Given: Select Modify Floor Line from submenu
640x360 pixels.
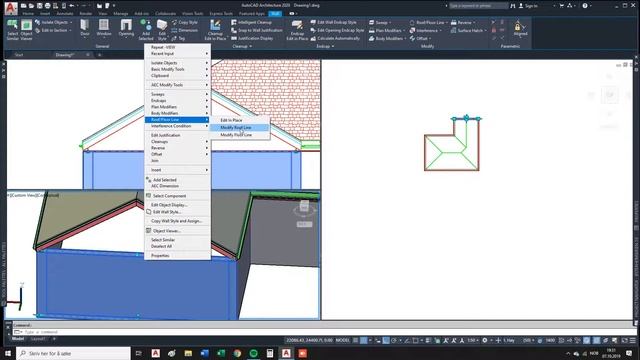Looking at the screenshot, I should pos(240,135).
